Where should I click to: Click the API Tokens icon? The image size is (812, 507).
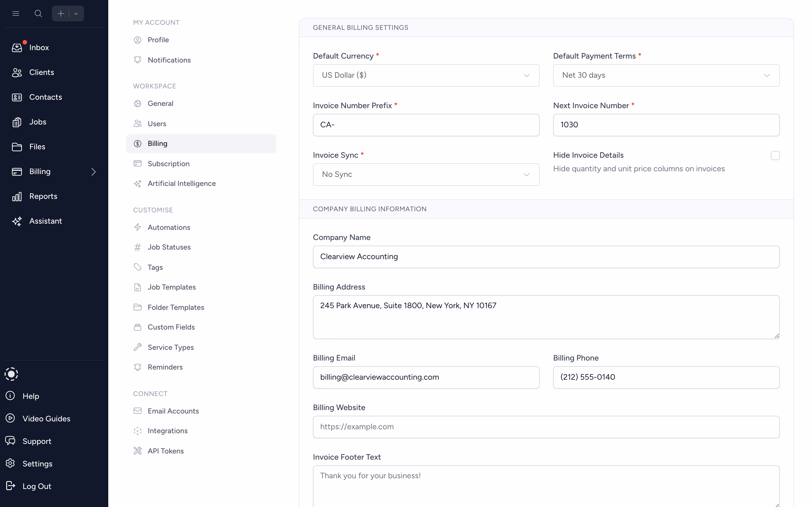pyautogui.click(x=138, y=451)
